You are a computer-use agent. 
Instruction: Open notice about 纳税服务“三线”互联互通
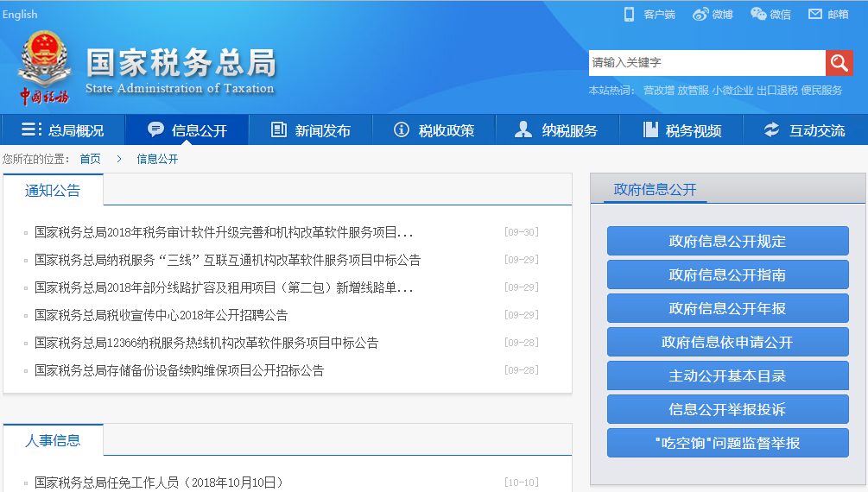point(227,260)
